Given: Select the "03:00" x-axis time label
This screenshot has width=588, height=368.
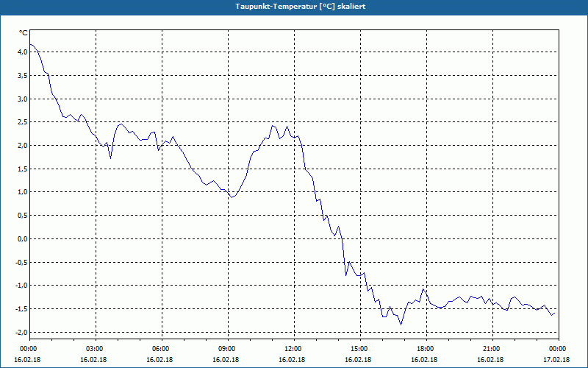Looking at the screenshot, I should pyautogui.click(x=96, y=349).
